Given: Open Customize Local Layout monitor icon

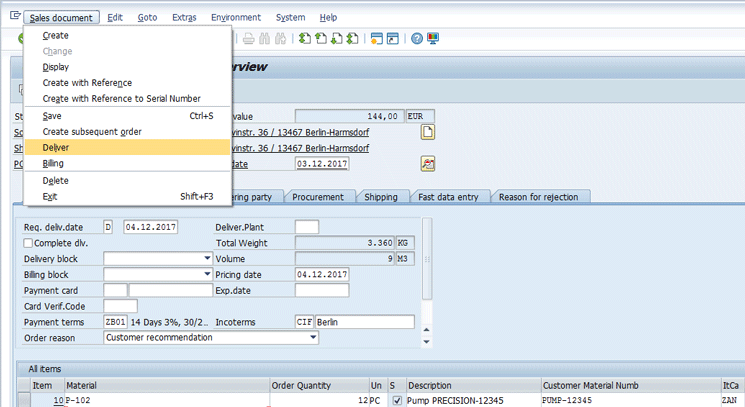Looking at the screenshot, I should click(433, 38).
